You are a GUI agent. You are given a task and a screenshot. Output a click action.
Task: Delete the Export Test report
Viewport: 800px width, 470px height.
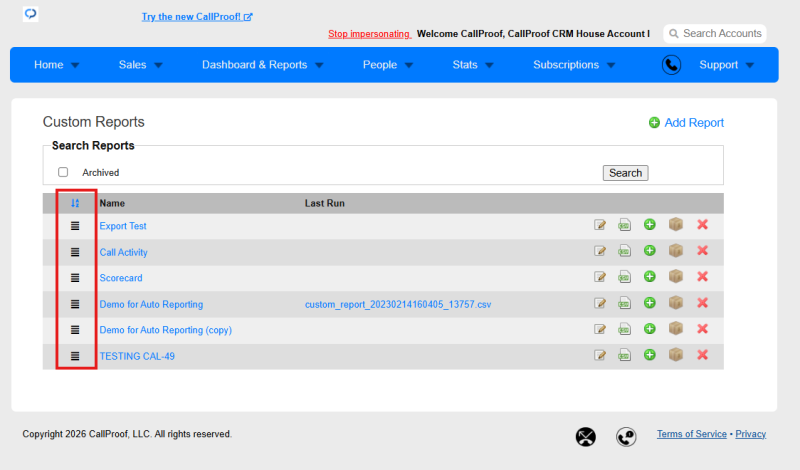pos(703,225)
